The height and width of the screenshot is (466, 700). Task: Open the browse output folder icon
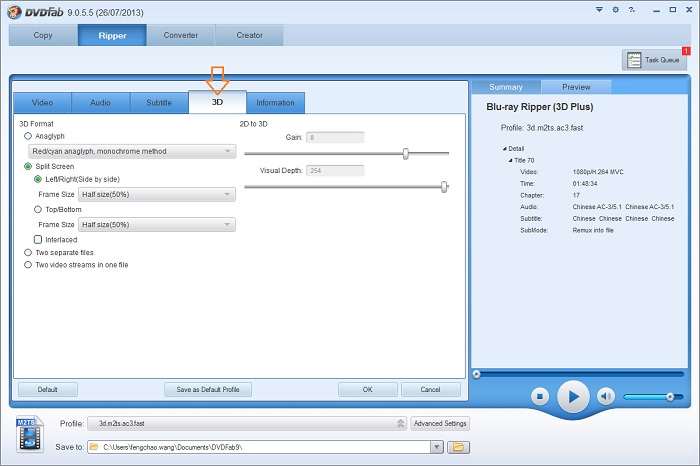(x=458, y=447)
